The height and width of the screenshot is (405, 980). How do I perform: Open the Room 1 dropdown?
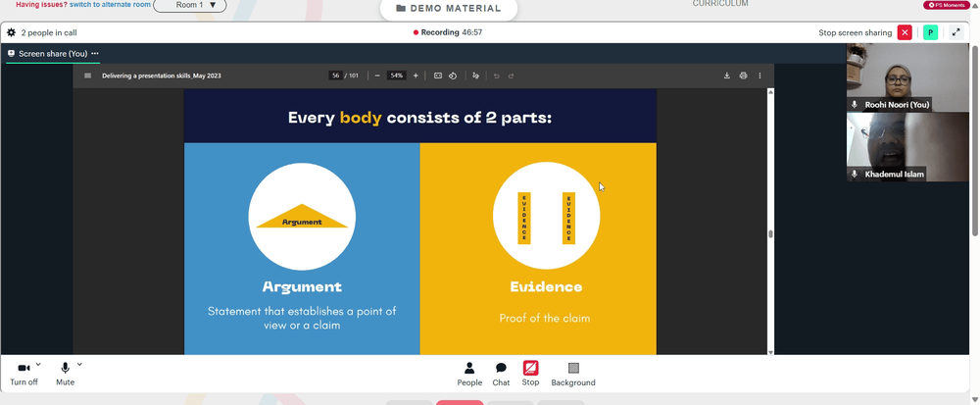[190, 5]
